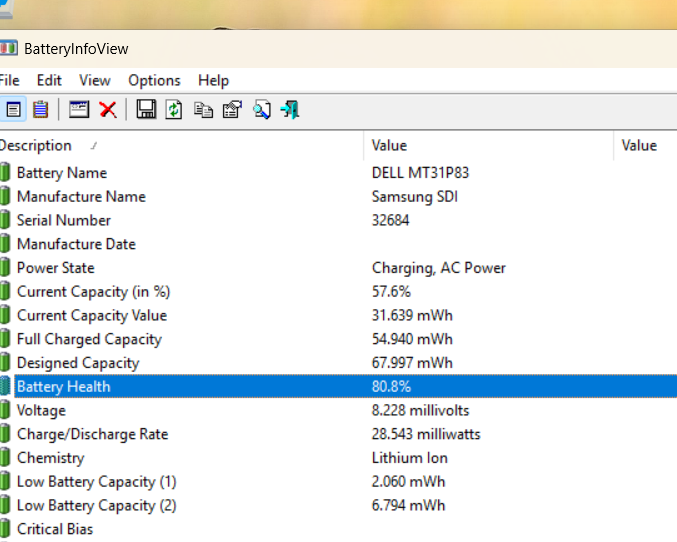677x542 pixels.
Task: Select the Current Capacity (in %) label
Action: point(93,292)
